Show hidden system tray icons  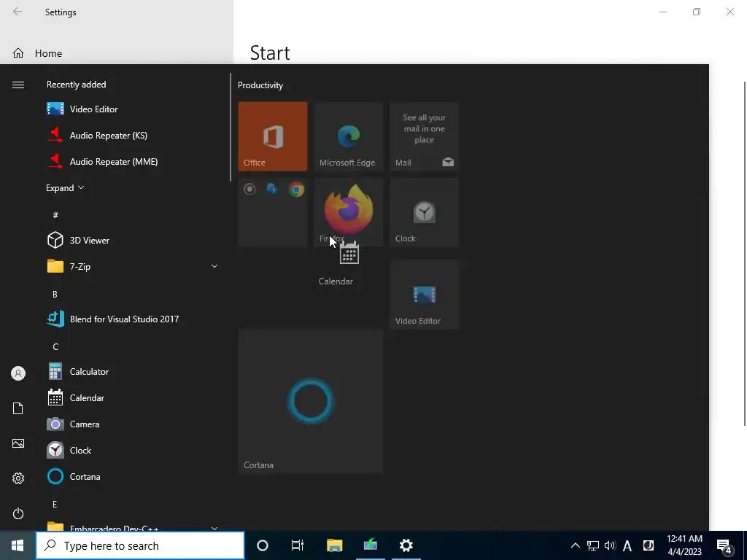pyautogui.click(x=575, y=545)
